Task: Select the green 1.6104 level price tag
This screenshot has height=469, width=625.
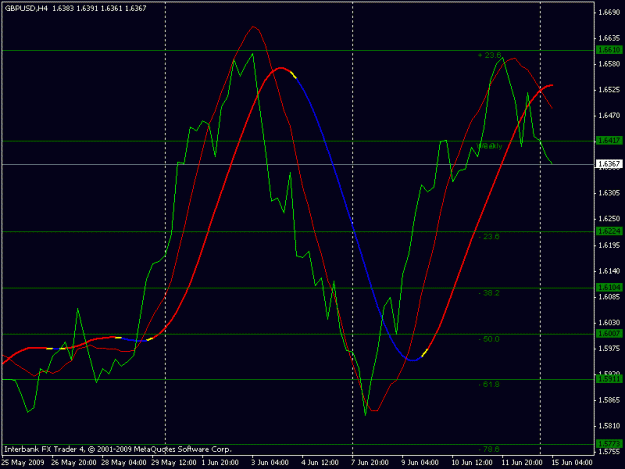Action: pos(609,287)
